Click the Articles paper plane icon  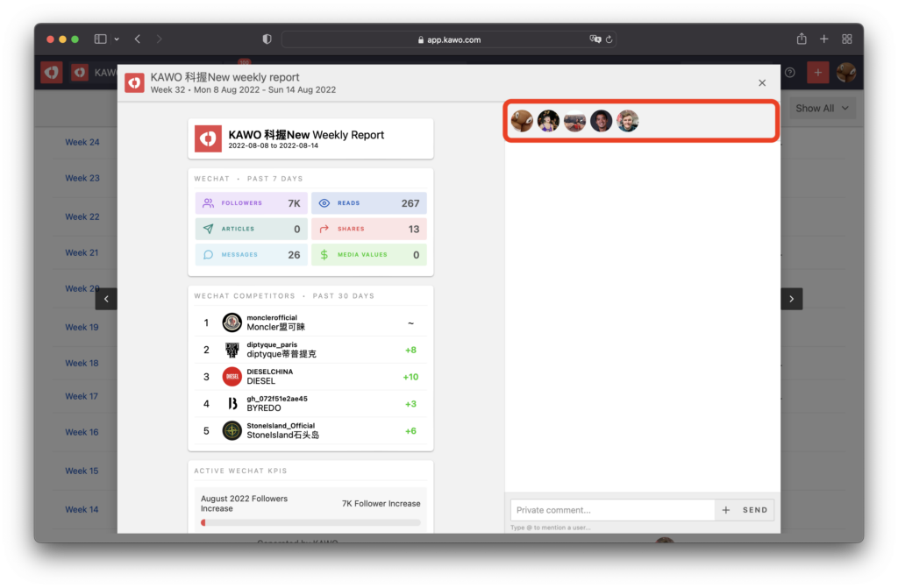[x=209, y=229]
